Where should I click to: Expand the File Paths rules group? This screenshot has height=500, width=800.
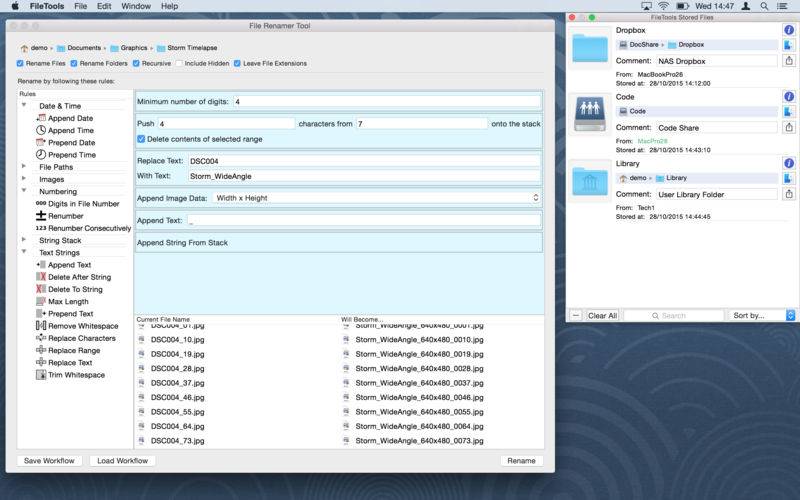[x=23, y=166]
